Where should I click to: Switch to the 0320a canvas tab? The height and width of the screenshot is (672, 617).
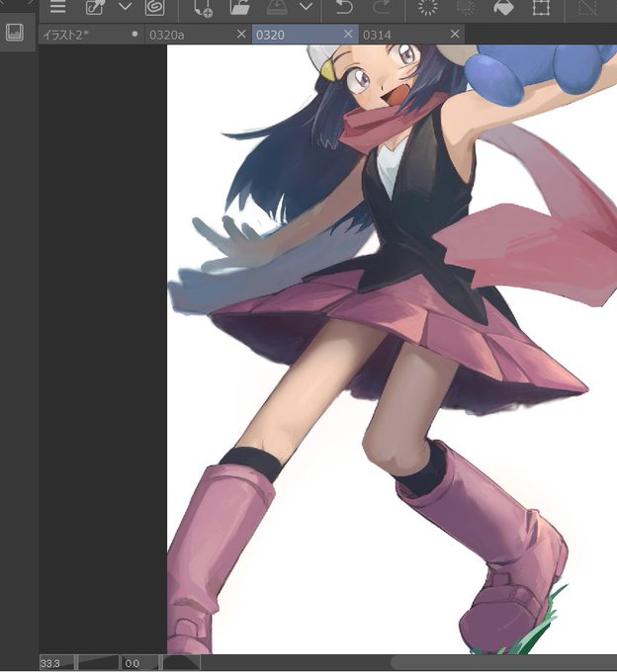pos(198,35)
